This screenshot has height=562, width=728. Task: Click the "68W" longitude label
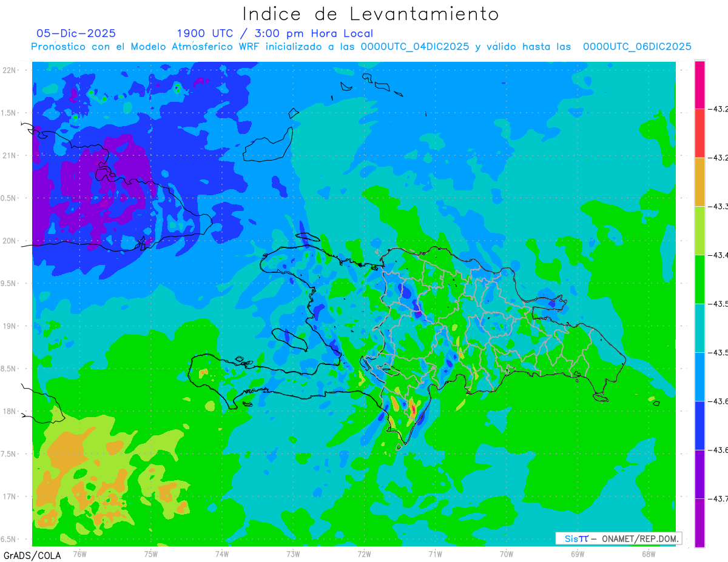coord(649,554)
